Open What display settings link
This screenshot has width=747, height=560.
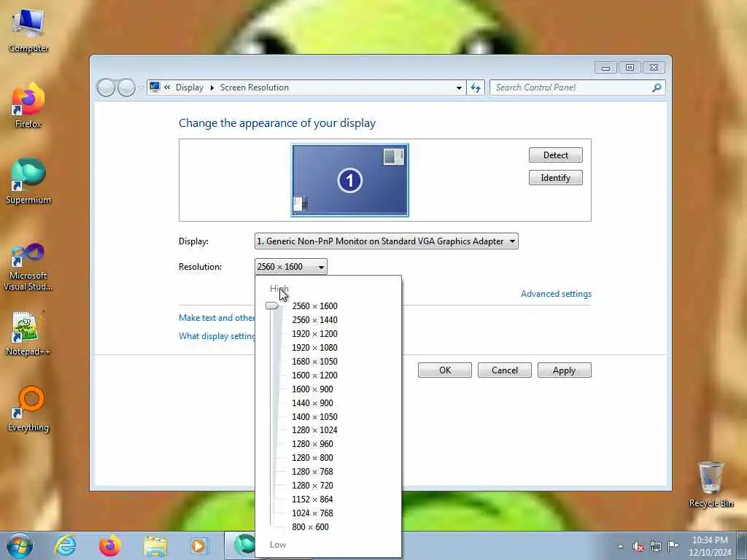217,336
